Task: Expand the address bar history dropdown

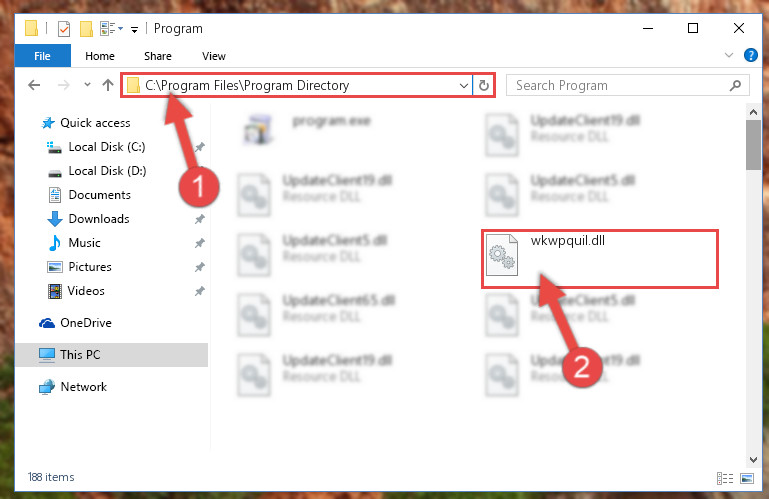Action: coord(463,85)
